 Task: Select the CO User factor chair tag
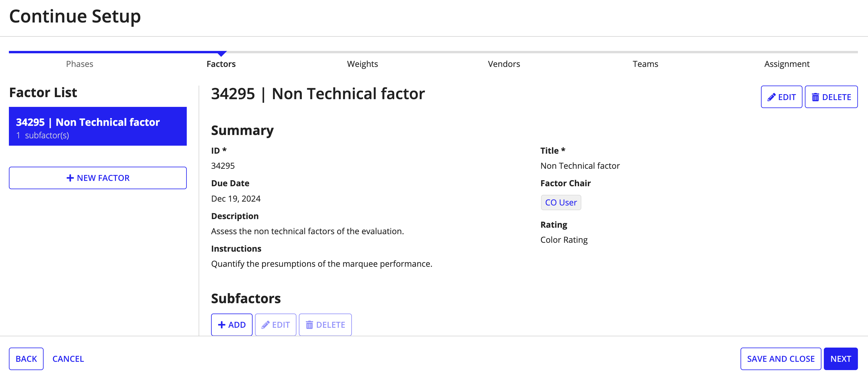pos(561,202)
